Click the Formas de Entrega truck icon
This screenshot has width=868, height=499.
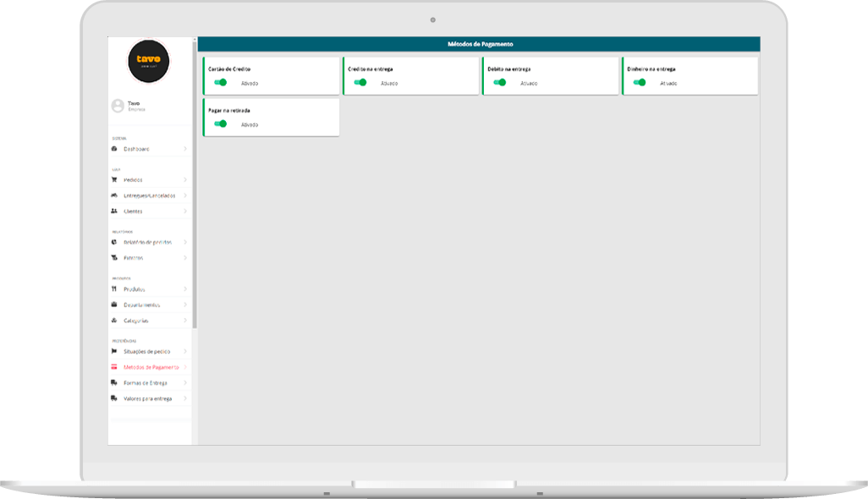[x=114, y=383]
